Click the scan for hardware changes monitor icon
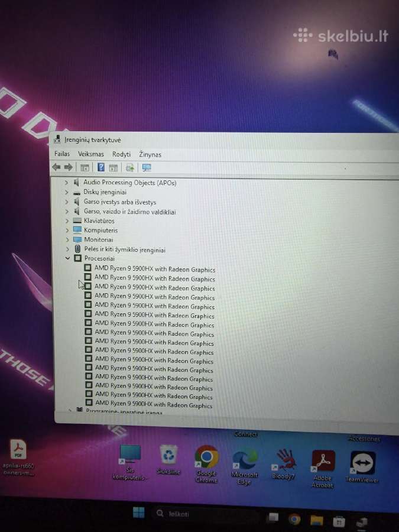The image size is (399, 532). tap(147, 167)
